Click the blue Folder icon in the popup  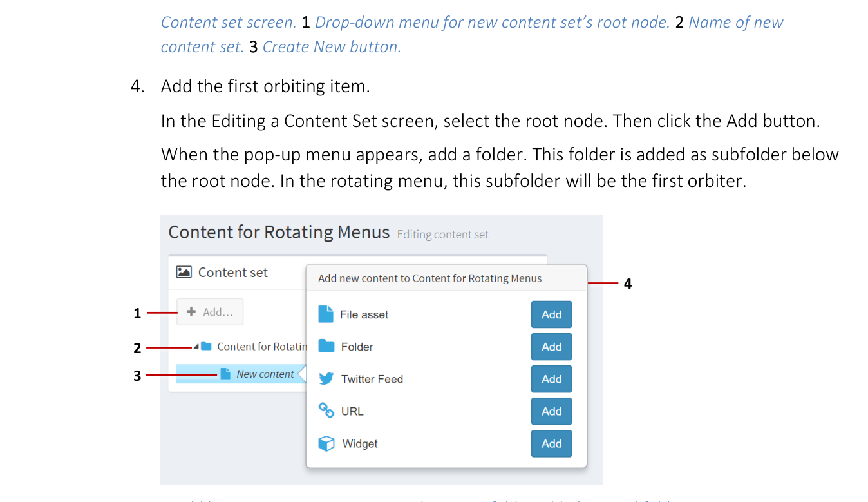click(x=326, y=346)
